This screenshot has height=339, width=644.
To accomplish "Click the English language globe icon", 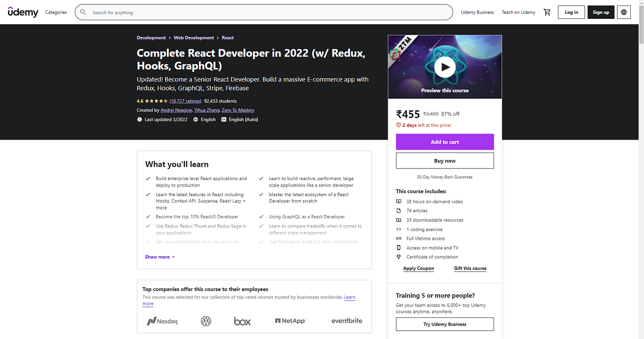I will [196, 119].
